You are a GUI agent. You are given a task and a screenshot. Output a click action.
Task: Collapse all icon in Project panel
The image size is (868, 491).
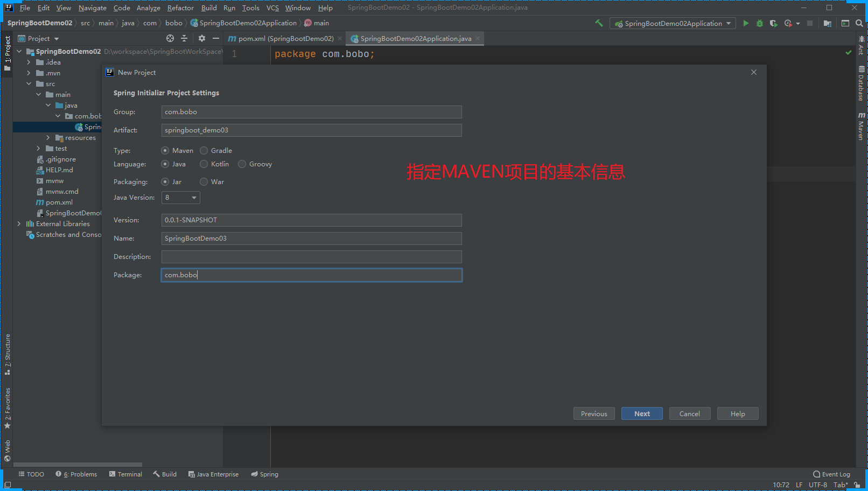pos(184,38)
